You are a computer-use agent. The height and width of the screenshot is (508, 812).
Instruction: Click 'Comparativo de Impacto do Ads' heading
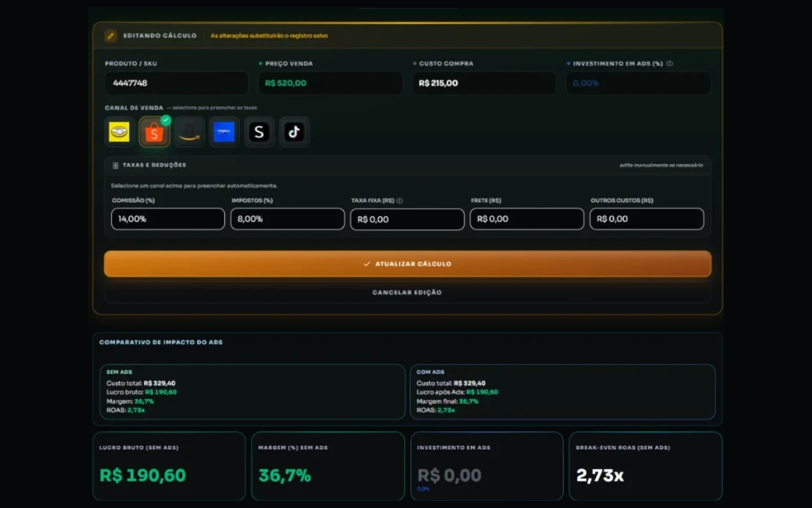[x=161, y=342]
